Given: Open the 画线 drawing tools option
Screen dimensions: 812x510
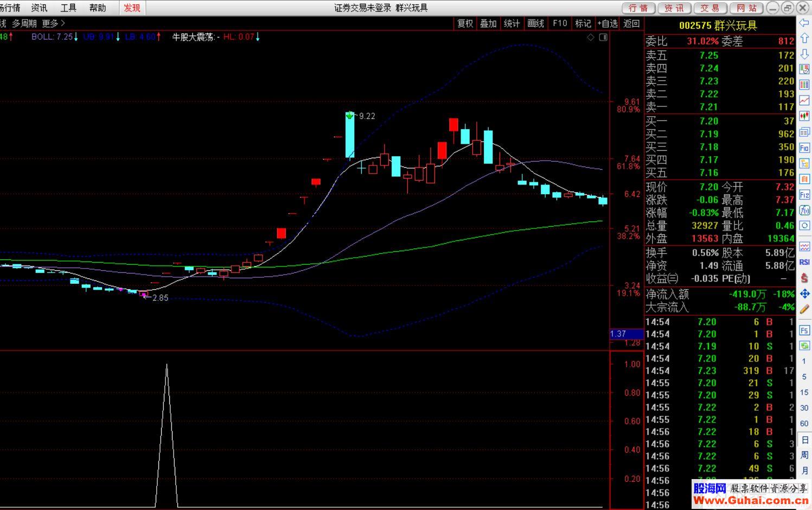Looking at the screenshot, I should point(536,23).
